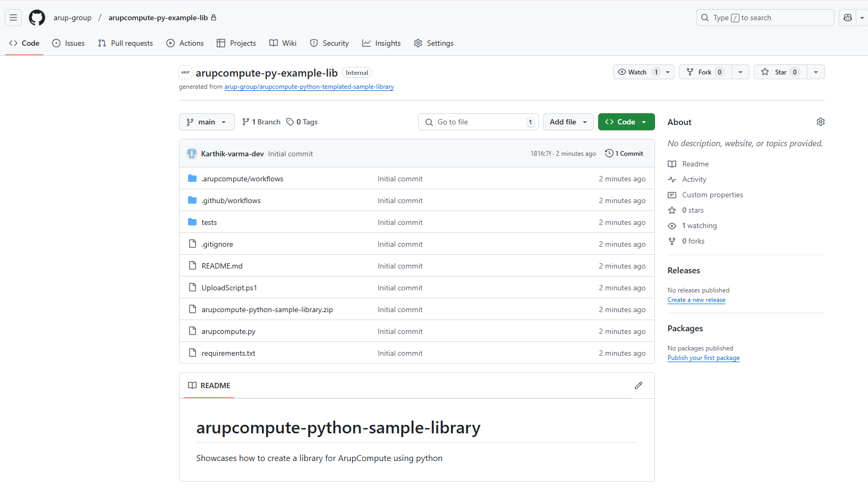The image size is (868, 486).
Task: Open commit hash 181fc7f
Action: tap(541, 154)
